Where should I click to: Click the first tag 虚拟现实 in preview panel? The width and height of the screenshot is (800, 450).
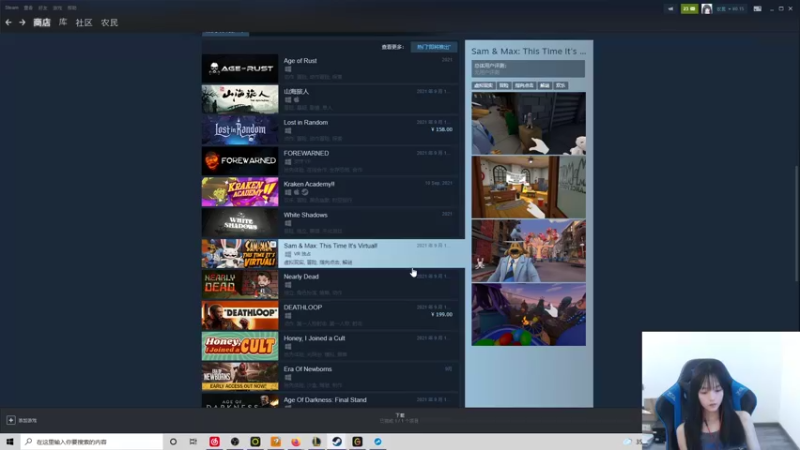click(x=483, y=86)
